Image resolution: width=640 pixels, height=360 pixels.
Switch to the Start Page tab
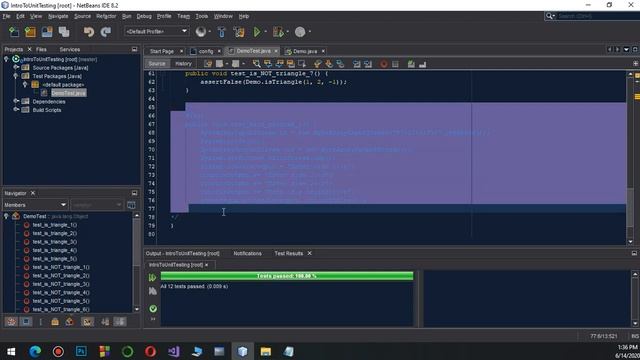pos(162,51)
